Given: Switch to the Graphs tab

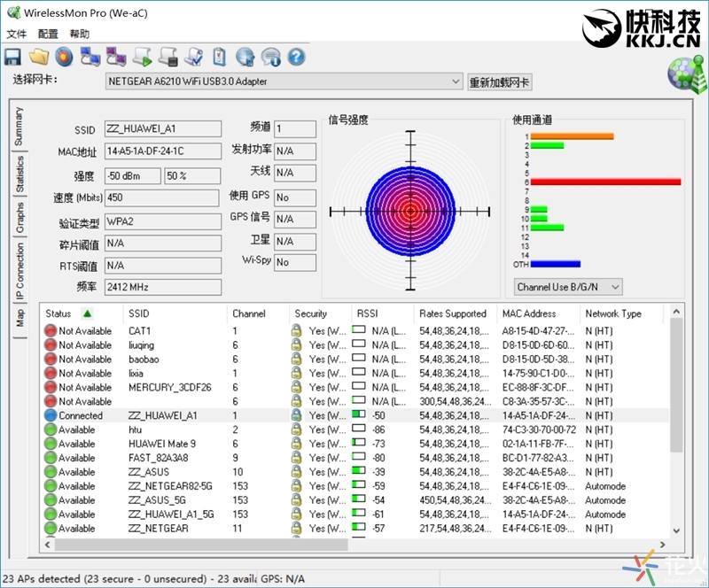Looking at the screenshot, I should coord(19,217).
